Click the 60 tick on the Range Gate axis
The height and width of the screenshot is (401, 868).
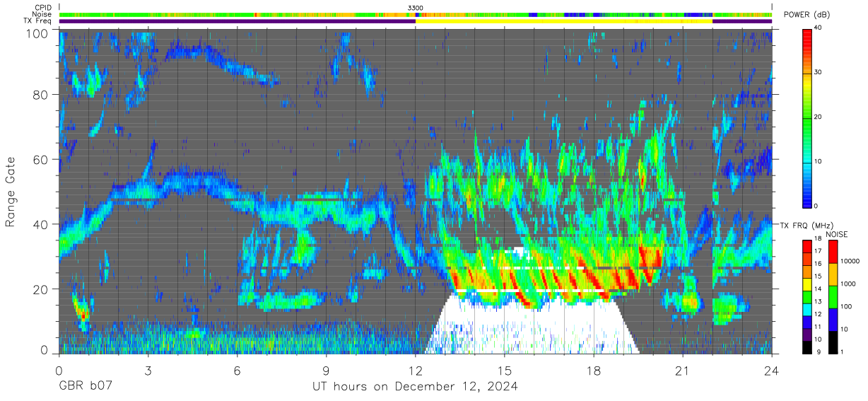tap(42, 160)
